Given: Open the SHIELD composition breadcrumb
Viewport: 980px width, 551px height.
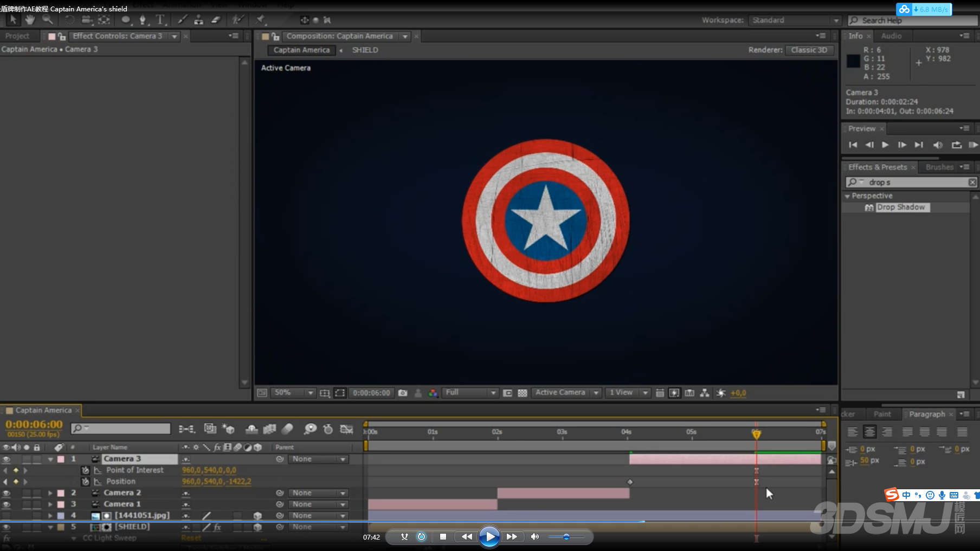Looking at the screenshot, I should [365, 50].
